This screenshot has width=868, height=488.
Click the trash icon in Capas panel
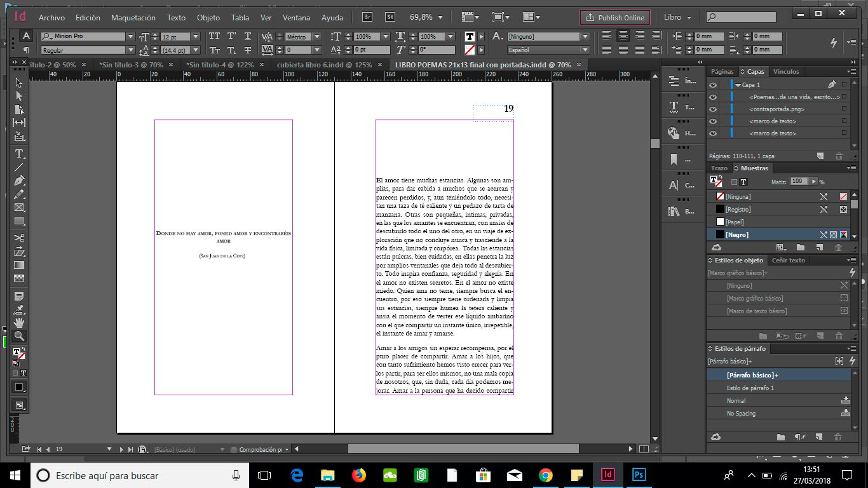click(839, 156)
